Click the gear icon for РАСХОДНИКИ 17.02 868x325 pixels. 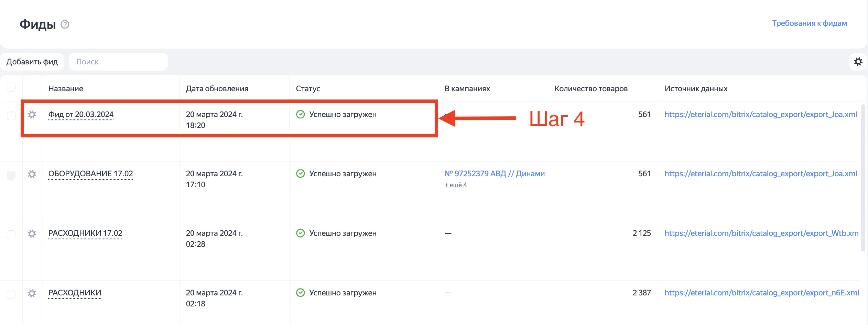tap(32, 234)
